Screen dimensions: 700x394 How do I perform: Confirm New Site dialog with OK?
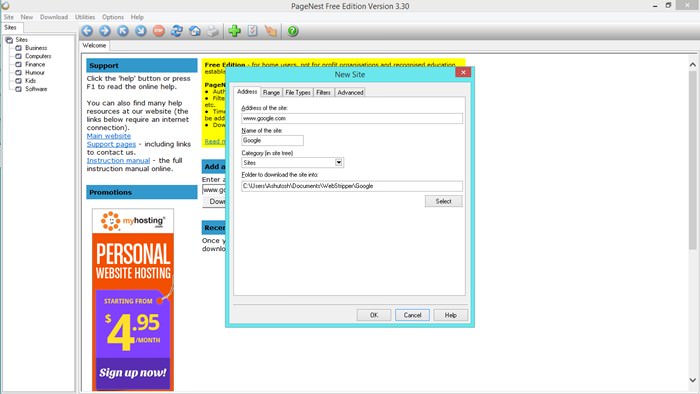tap(374, 315)
